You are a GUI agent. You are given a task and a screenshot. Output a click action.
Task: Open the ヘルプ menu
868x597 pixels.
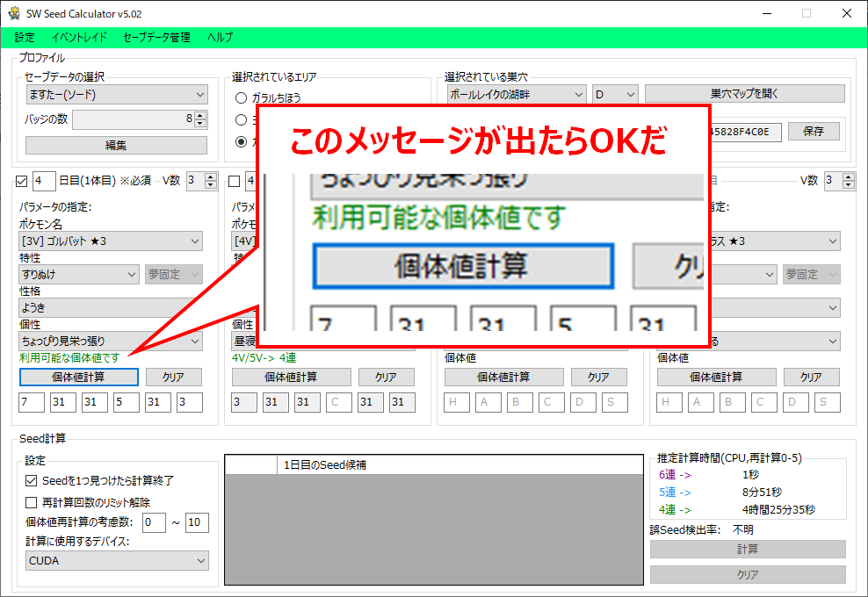[220, 37]
